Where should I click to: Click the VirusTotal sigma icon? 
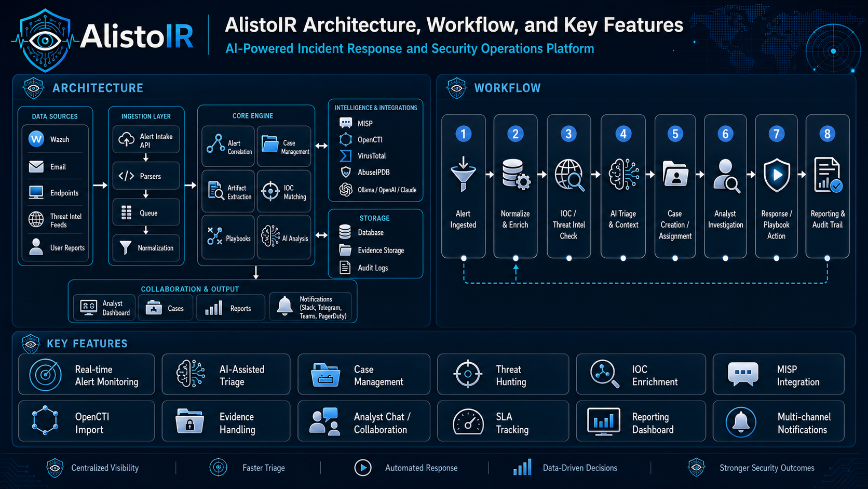345,155
